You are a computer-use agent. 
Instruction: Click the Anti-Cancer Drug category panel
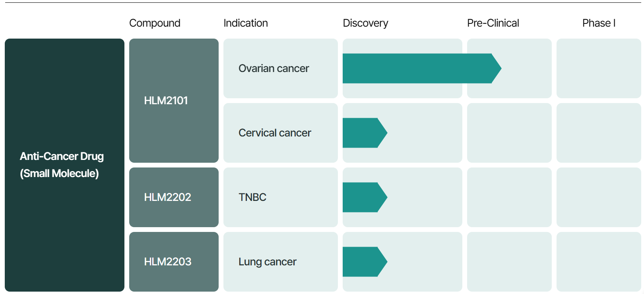click(x=64, y=165)
